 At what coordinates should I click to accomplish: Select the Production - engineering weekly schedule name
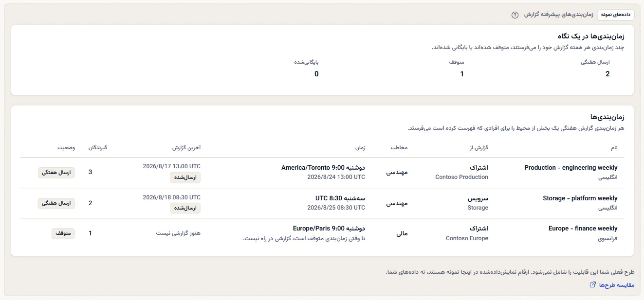571,168
